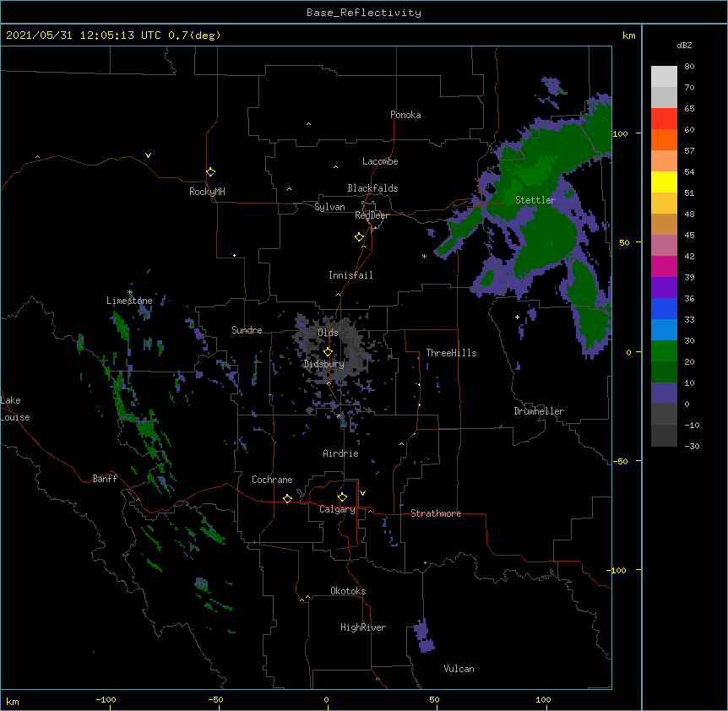Click the Banff label
The height and width of the screenshot is (711, 728).
(105, 479)
